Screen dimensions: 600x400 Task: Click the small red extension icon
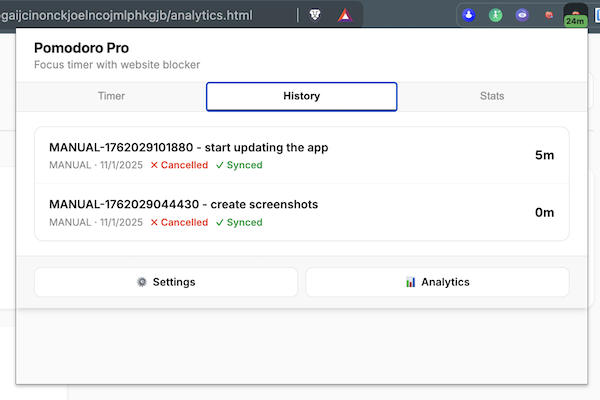[x=549, y=15]
